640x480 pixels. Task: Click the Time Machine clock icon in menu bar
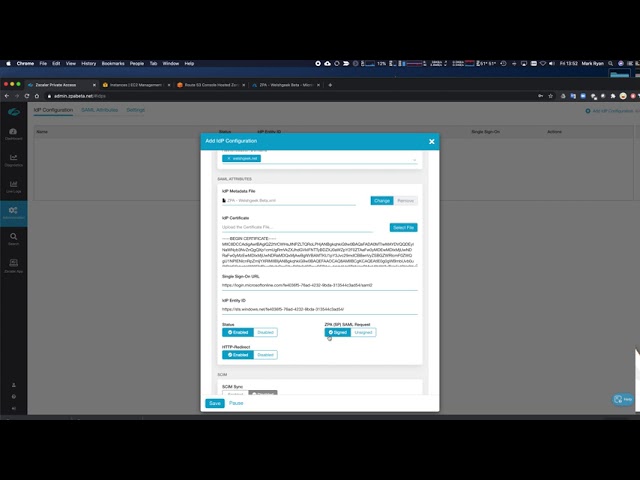[504, 63]
